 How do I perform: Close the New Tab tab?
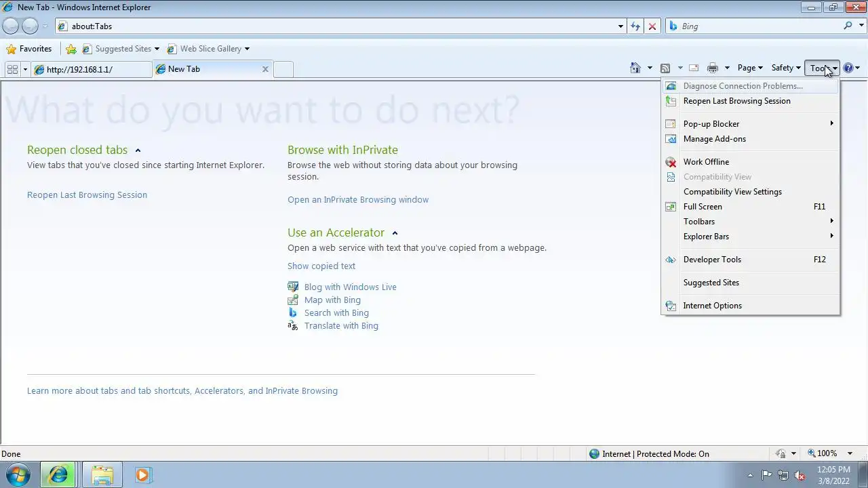coord(265,69)
